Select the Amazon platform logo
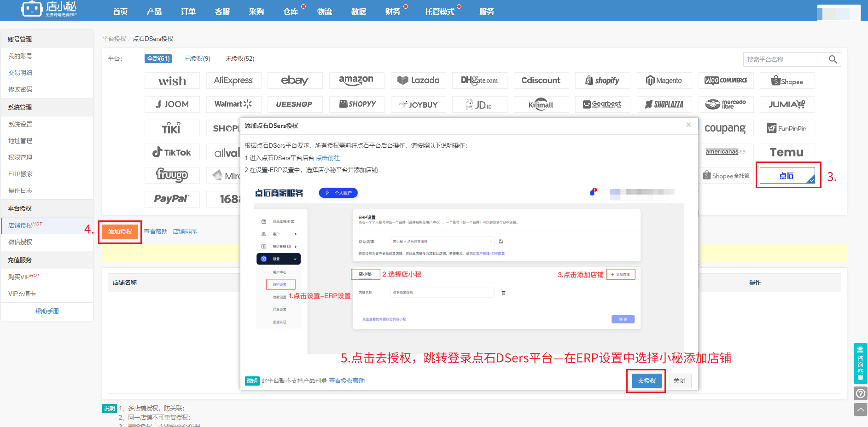 (x=356, y=81)
